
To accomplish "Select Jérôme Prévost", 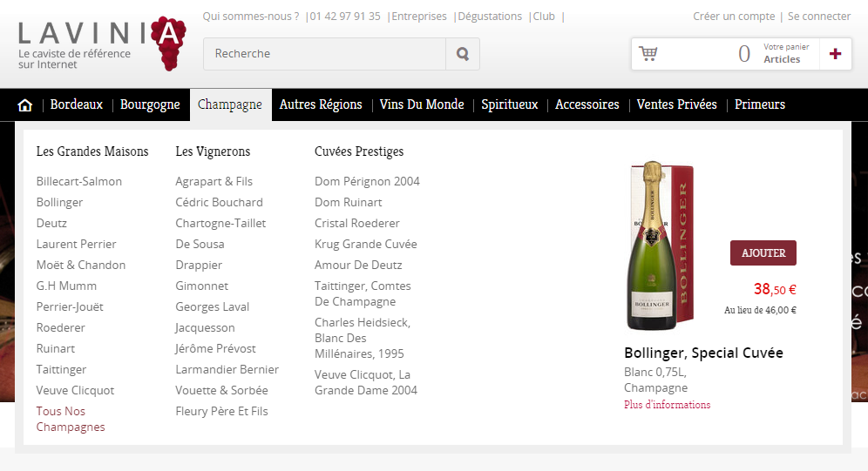I will (215, 349).
